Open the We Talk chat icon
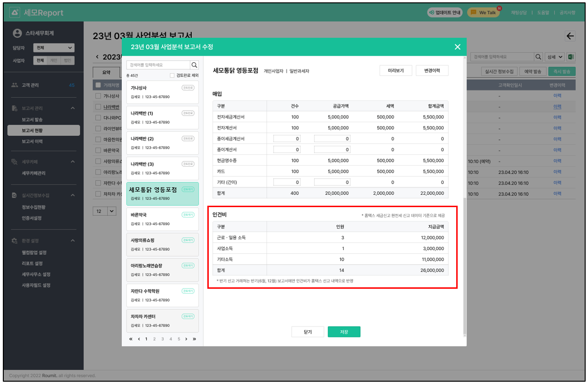588x385 pixels. pos(474,13)
